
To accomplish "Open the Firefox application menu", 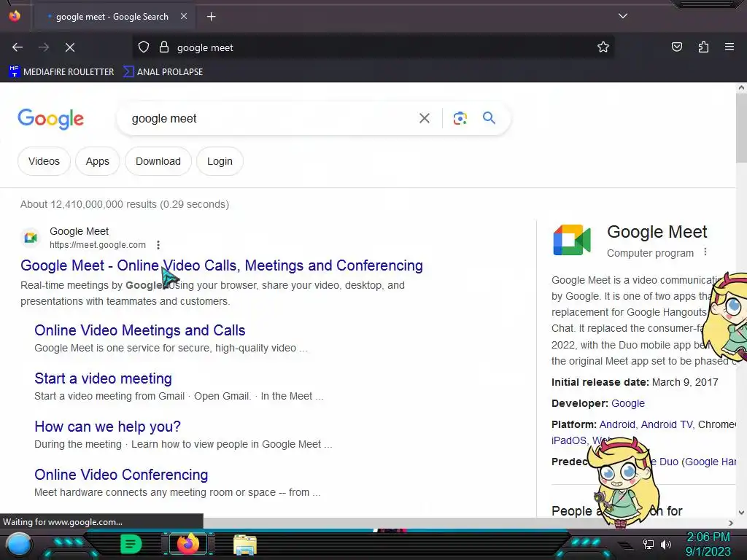I will pos(729,47).
